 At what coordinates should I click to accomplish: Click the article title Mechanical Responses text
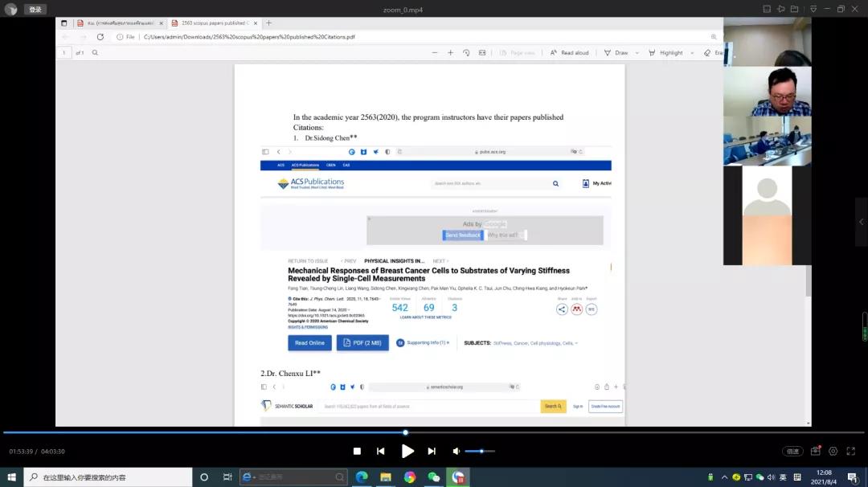[428, 275]
